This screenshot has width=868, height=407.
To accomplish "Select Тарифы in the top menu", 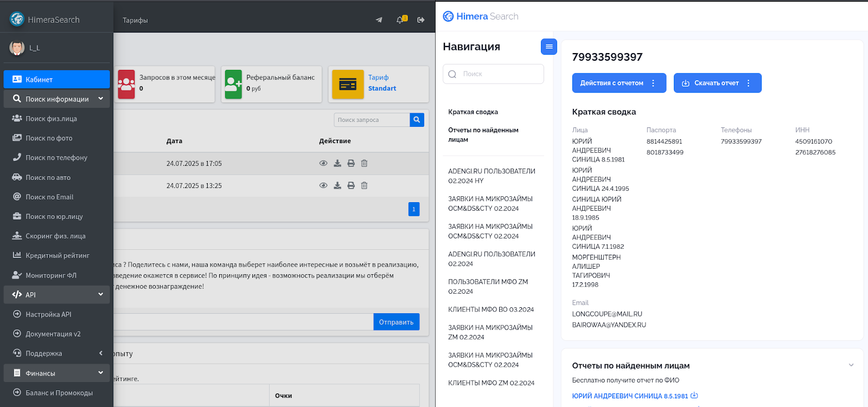I will 135,21.
